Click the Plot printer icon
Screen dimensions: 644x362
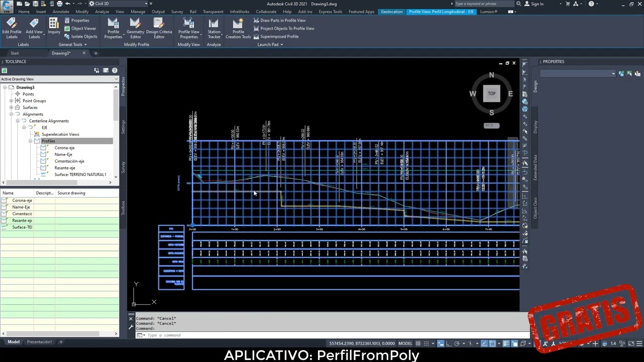click(x=59, y=4)
